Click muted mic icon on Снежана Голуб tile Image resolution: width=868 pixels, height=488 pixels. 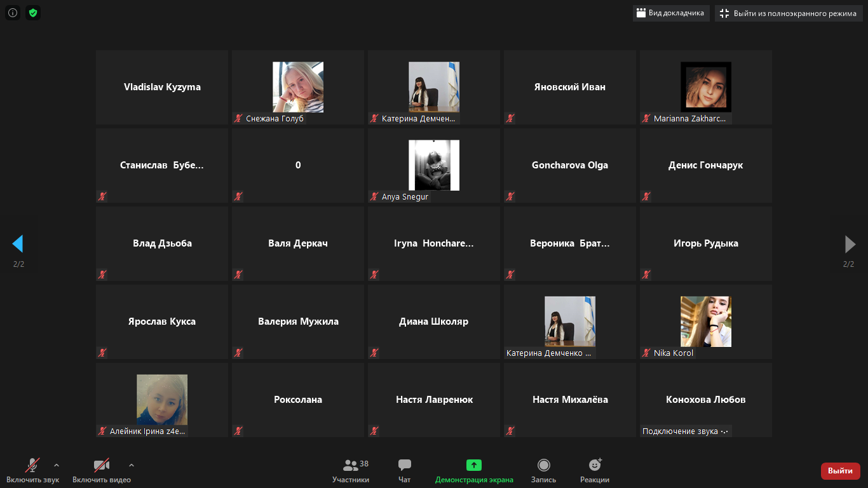(x=239, y=118)
